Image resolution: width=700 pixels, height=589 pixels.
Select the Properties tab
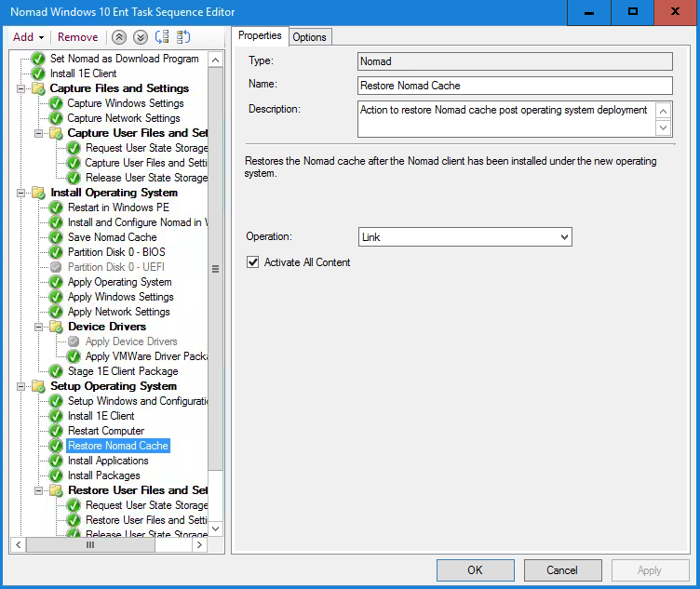(260, 36)
